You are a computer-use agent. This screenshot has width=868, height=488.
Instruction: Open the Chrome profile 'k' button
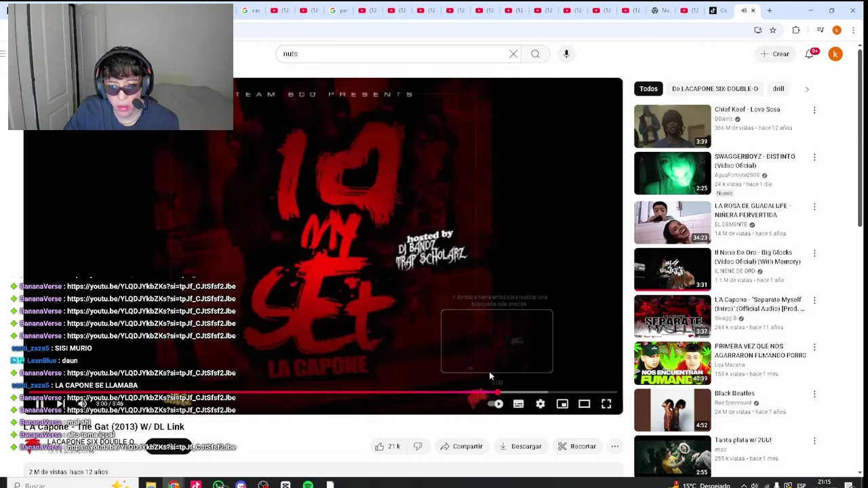(x=837, y=30)
